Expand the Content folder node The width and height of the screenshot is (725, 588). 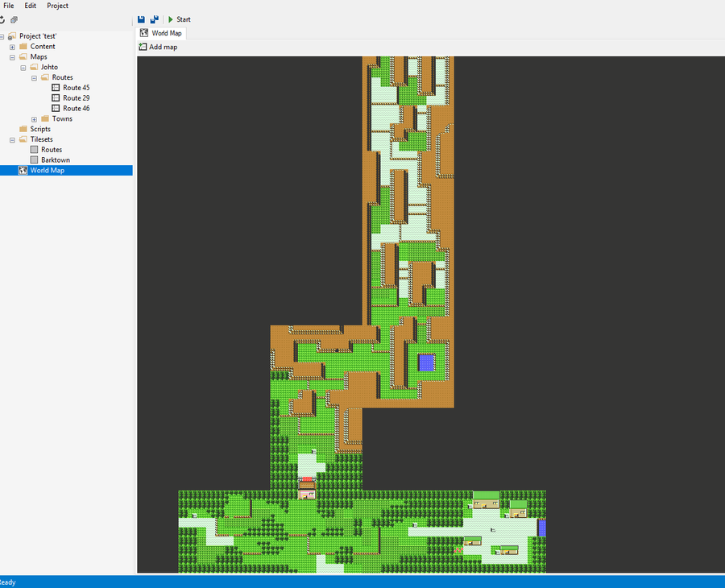pyautogui.click(x=12, y=48)
